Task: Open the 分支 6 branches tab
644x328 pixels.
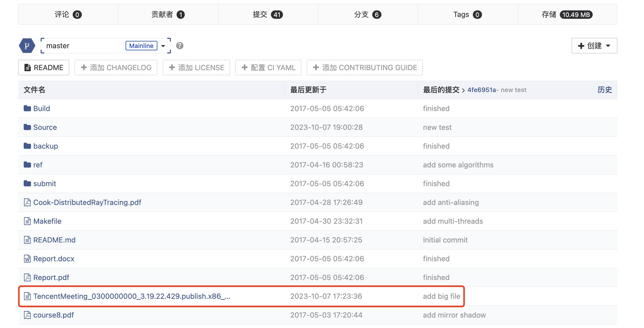Action: 368,15
